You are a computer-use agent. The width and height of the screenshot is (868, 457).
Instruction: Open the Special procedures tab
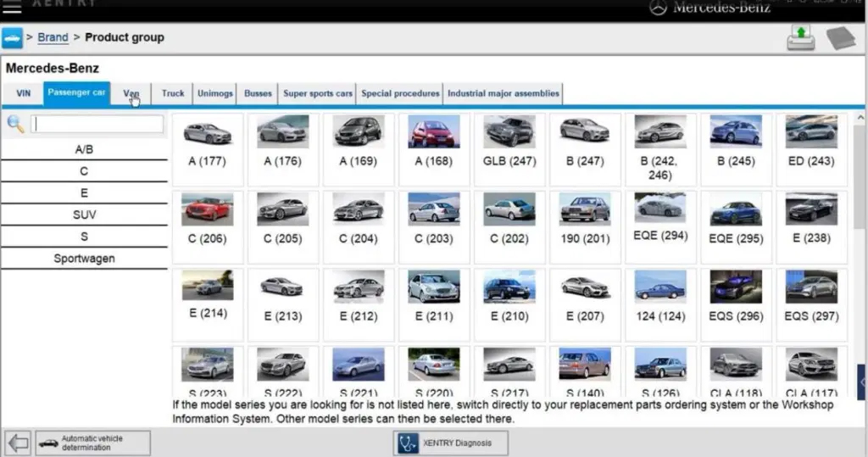(400, 93)
